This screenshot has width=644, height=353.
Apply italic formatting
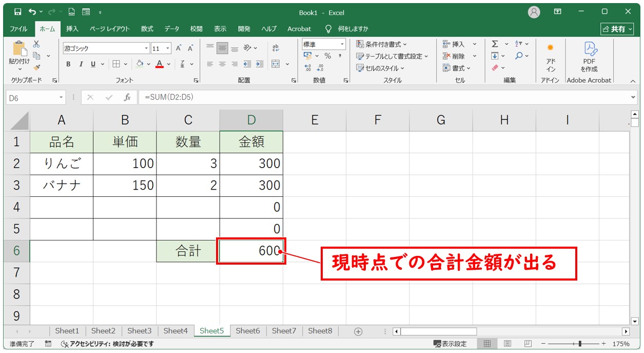[81, 64]
